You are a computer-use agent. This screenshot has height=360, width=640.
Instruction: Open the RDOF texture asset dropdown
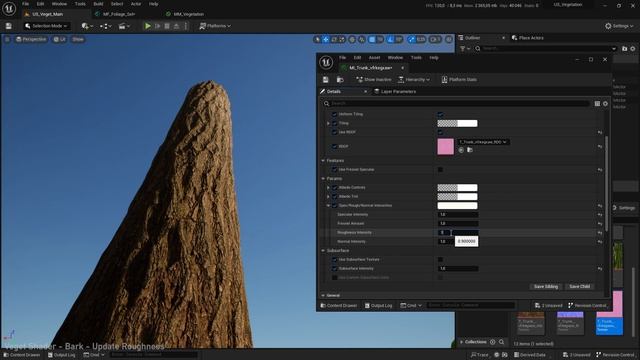(x=483, y=142)
